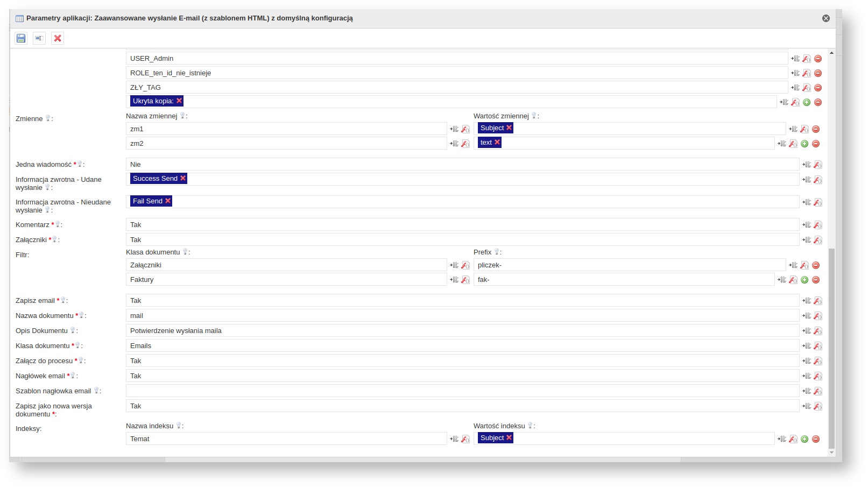Click the insert variable icon for Jedna wiadomość
This screenshot has height=488, width=868.
tap(806, 165)
